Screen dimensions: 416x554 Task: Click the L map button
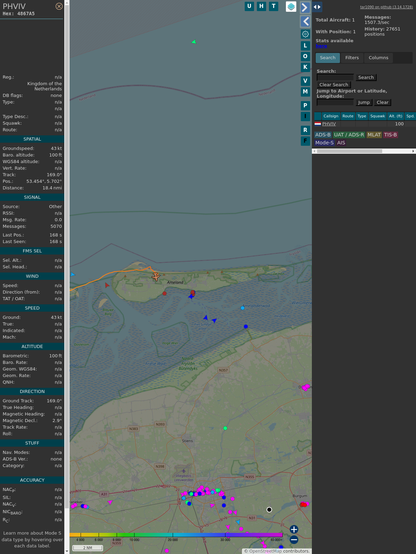pos(305,46)
